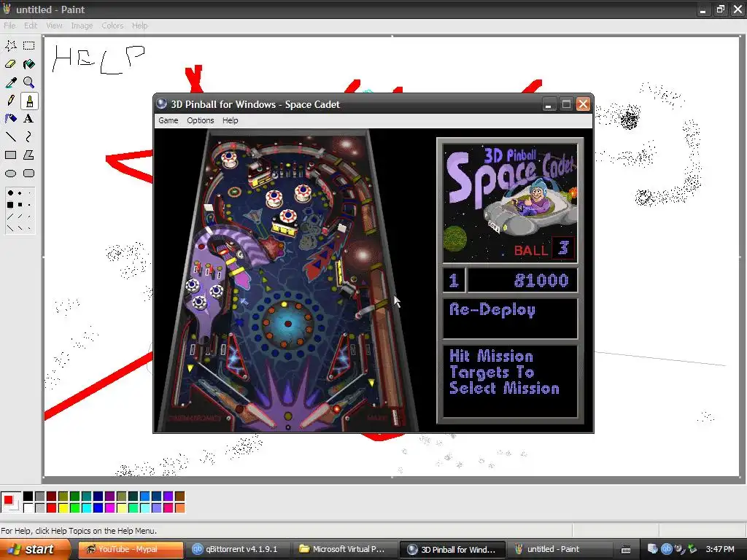Minimize the 3D Pinball window
This screenshot has width=747, height=560.
coord(549,104)
